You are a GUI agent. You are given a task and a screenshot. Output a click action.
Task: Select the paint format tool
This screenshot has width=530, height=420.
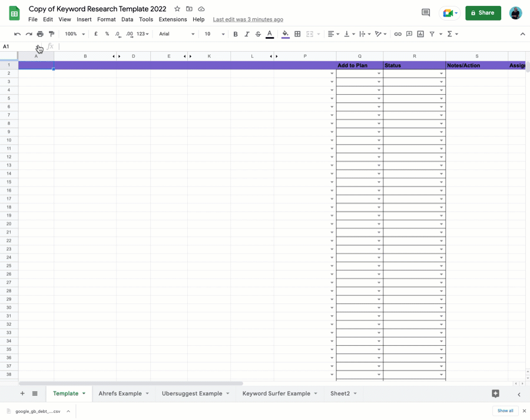point(51,34)
